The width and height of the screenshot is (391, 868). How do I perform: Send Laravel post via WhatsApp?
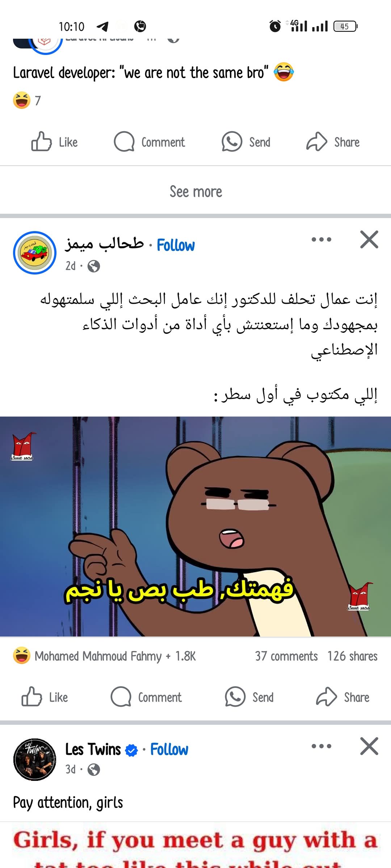tap(246, 142)
